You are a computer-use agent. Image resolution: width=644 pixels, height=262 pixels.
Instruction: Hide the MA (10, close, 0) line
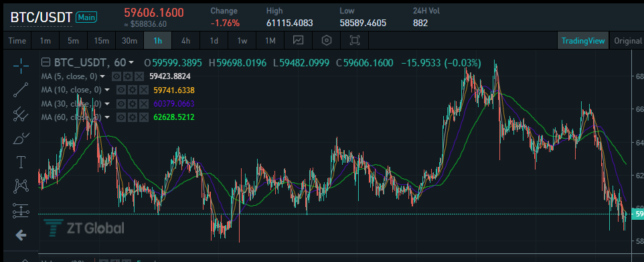click(x=120, y=90)
